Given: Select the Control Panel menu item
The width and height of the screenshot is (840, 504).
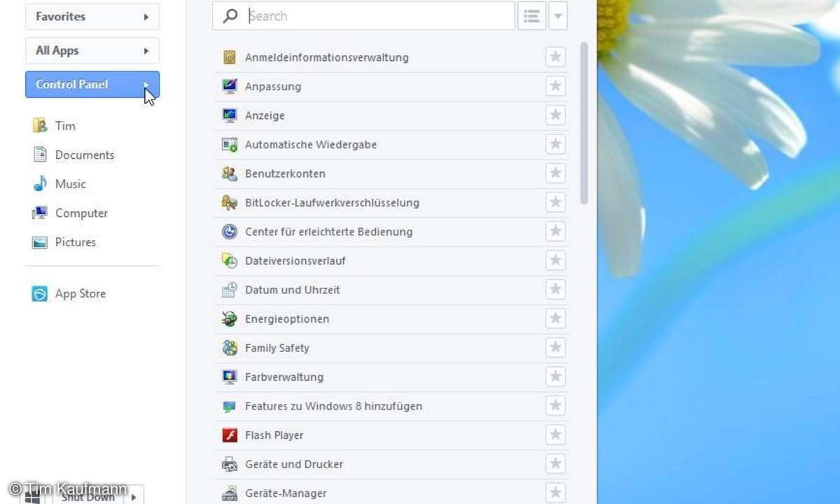Looking at the screenshot, I should pyautogui.click(x=92, y=85).
